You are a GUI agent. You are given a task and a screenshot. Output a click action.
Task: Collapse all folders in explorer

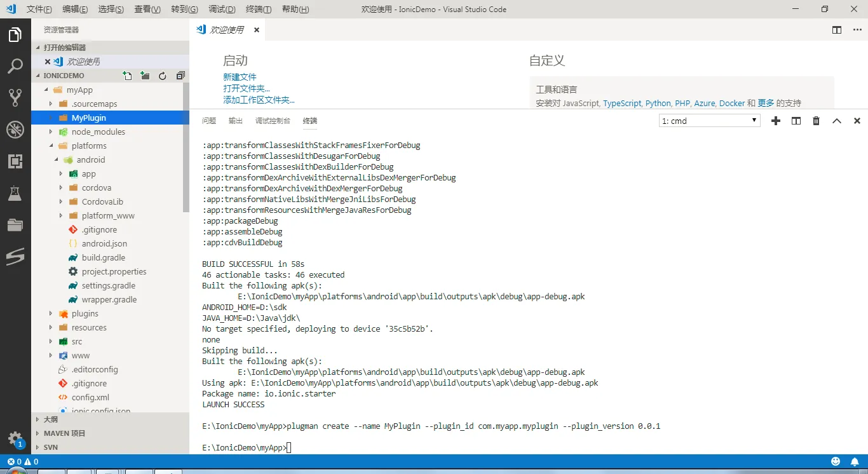point(180,76)
